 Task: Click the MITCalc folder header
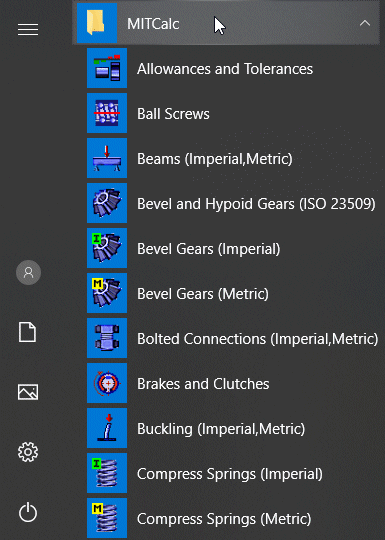click(x=226, y=23)
